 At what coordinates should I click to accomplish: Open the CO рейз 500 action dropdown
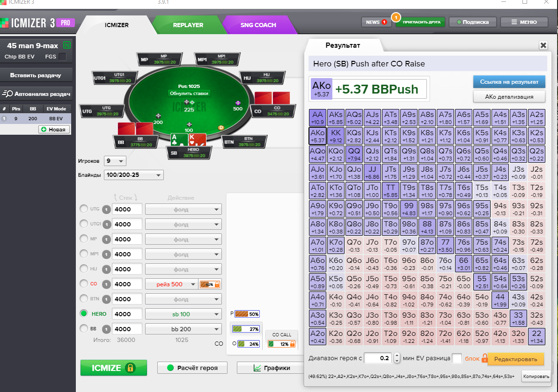171,284
